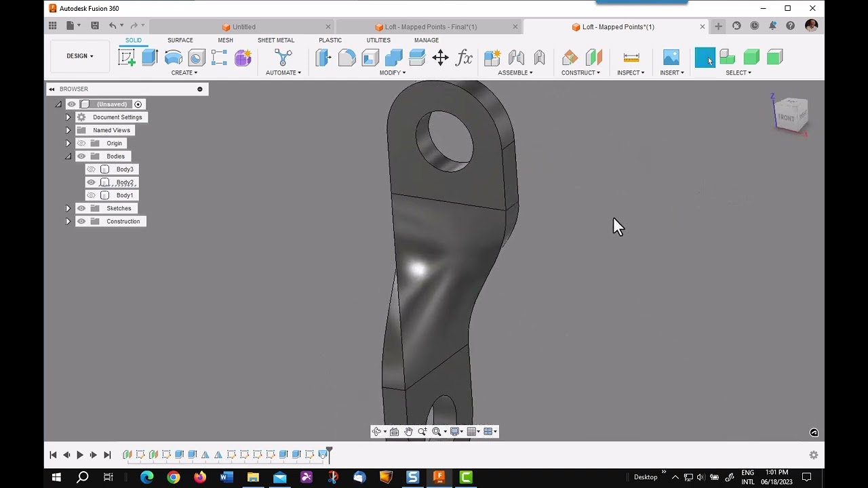This screenshot has height=488, width=868.
Task: Open the Help question mark icon
Action: [790, 26]
